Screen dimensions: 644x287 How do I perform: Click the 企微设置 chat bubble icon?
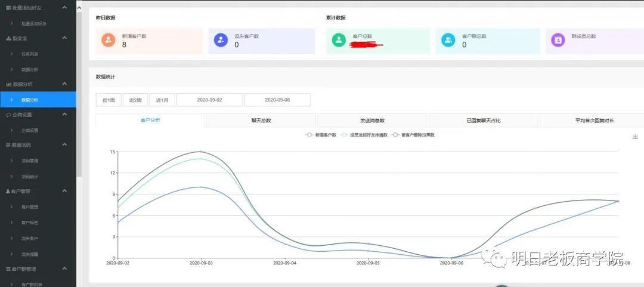(x=8, y=115)
